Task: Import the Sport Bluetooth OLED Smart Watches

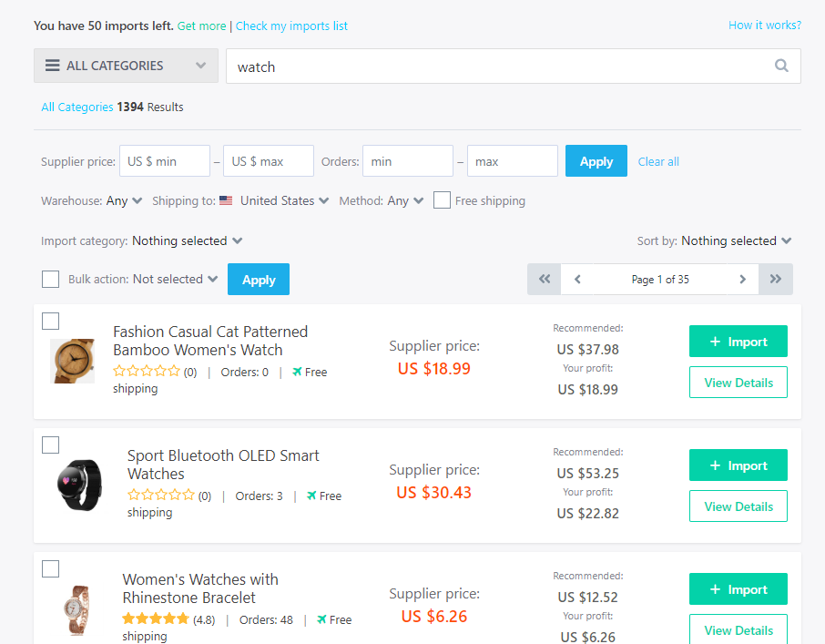Action: (738, 465)
